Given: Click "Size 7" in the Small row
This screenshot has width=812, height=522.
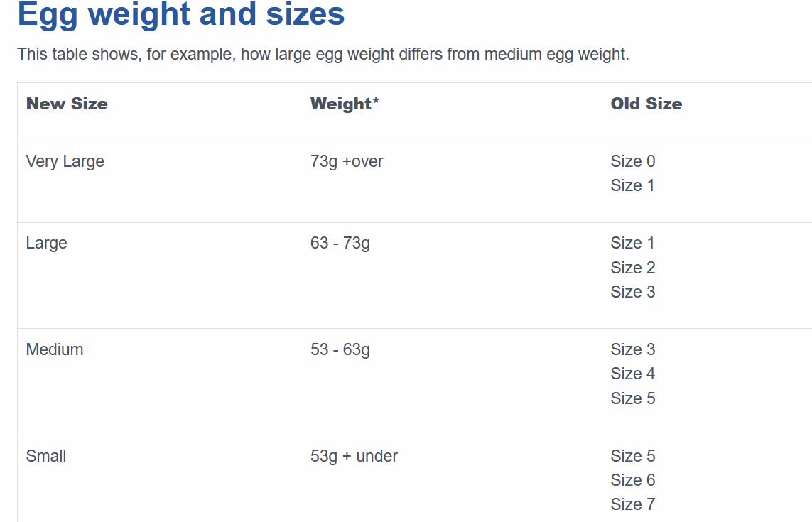Looking at the screenshot, I should coord(632,505).
